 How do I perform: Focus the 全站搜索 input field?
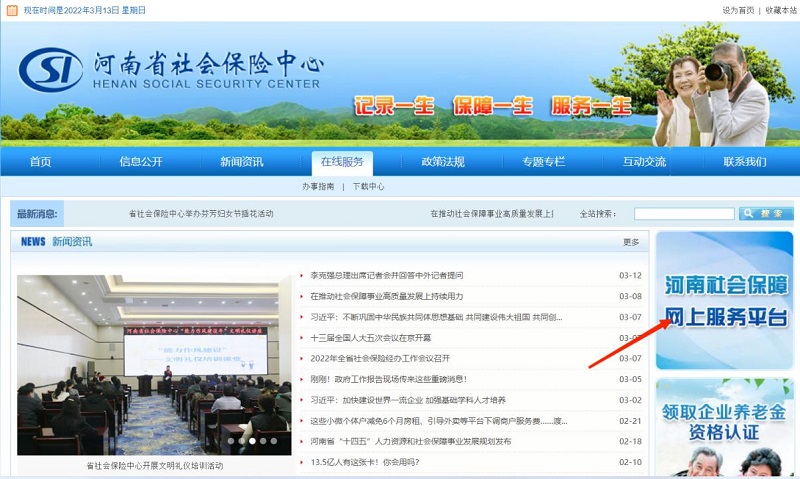684,214
